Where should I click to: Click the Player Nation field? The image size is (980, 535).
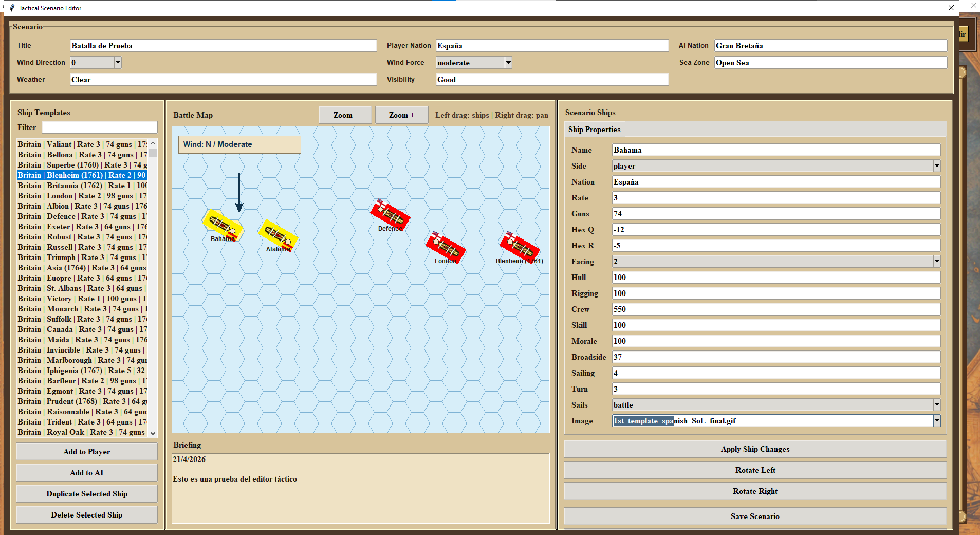(552, 45)
